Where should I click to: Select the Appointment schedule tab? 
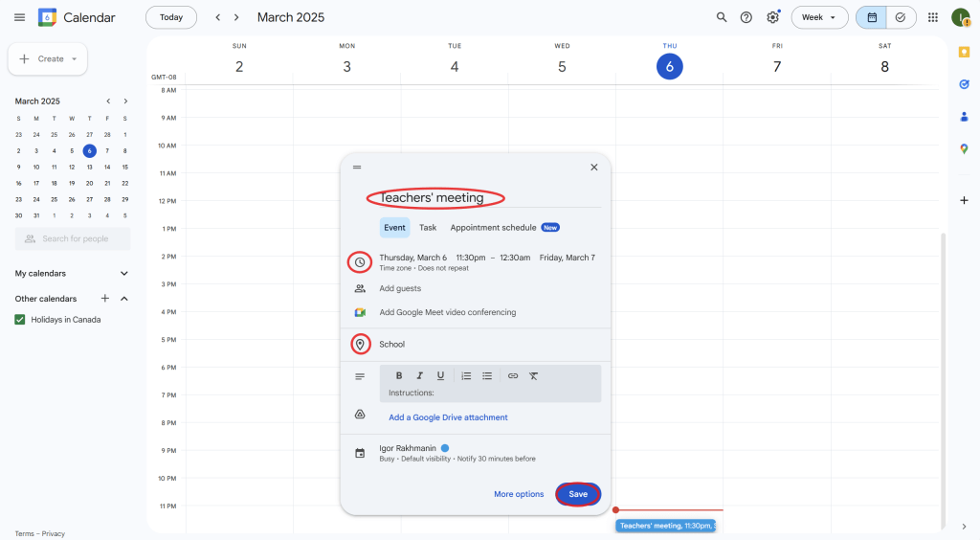point(493,228)
